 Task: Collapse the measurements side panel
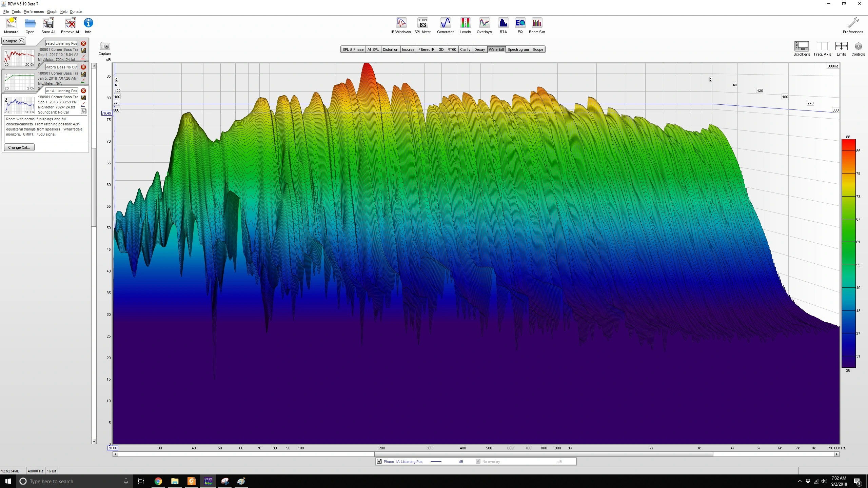(14, 41)
